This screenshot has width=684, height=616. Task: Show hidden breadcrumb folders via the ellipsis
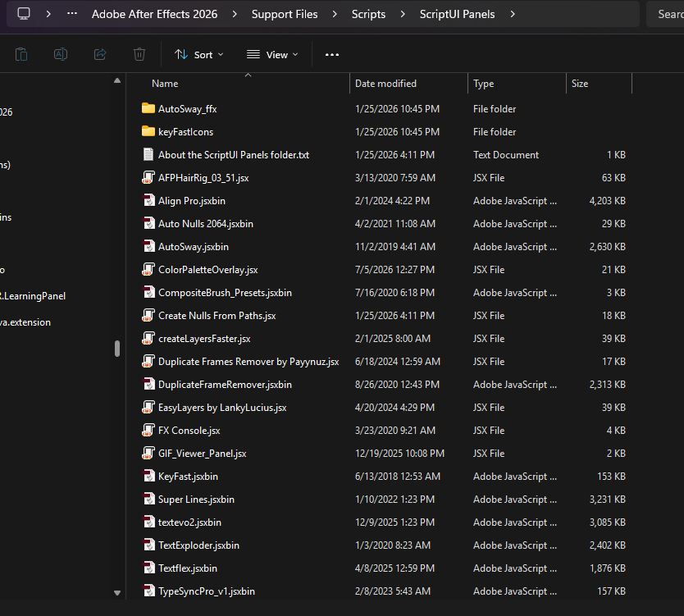tap(72, 13)
